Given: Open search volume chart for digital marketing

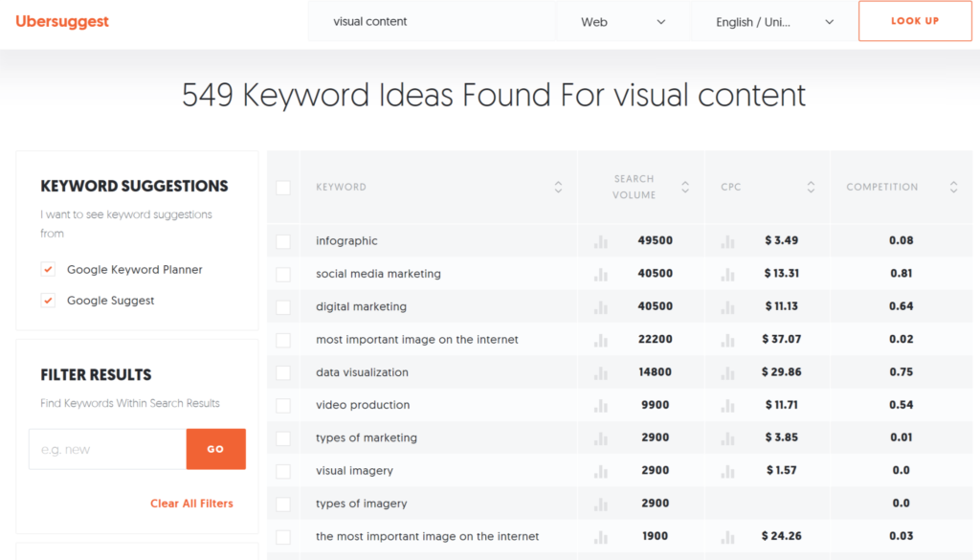Looking at the screenshot, I should (x=601, y=307).
